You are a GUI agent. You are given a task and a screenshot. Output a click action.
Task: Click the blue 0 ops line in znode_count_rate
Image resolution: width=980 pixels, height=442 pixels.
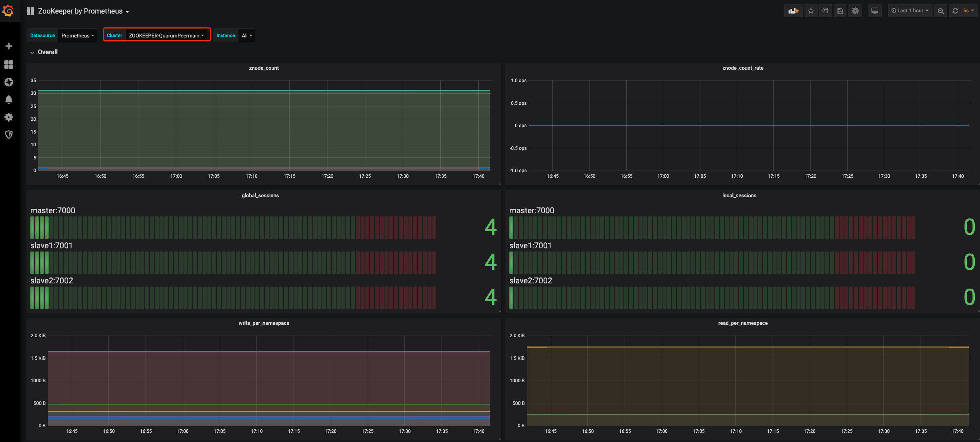pyautogui.click(x=749, y=126)
